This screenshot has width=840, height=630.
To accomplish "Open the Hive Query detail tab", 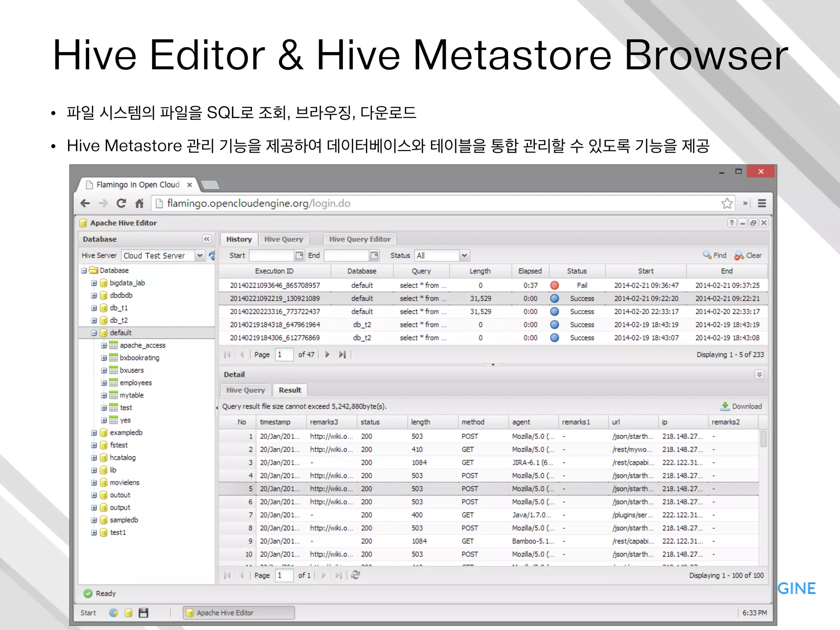I will click(245, 390).
